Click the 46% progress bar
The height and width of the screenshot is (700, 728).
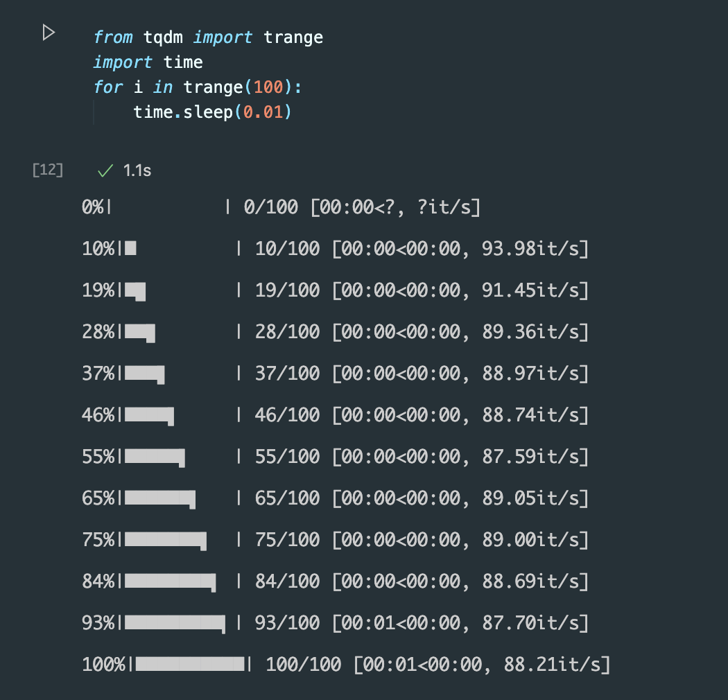coord(149,415)
